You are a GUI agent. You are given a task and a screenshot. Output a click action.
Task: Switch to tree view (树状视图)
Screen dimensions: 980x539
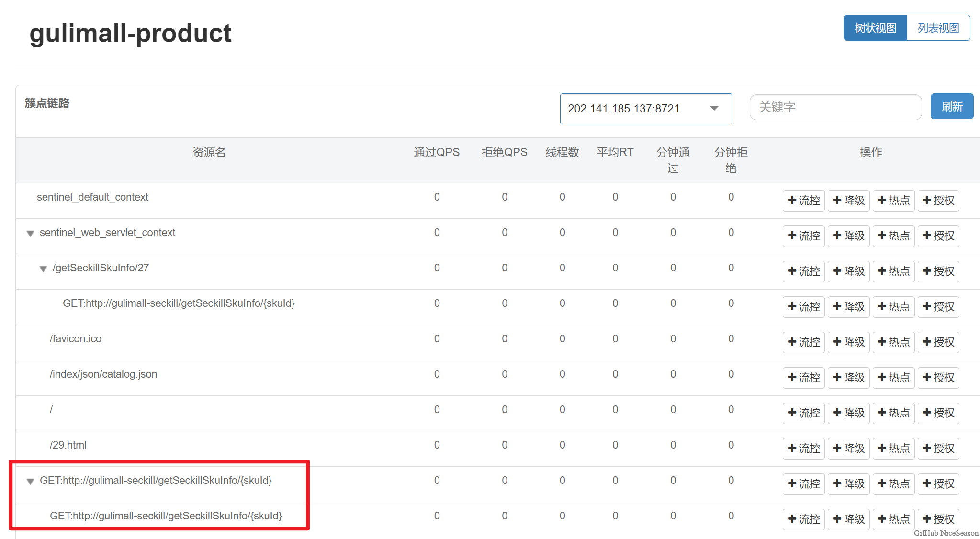pos(875,28)
